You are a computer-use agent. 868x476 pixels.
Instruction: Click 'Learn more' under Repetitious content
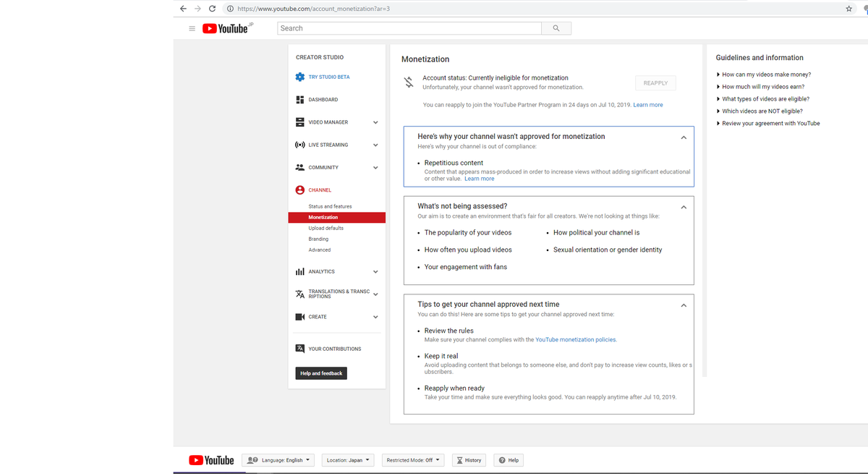pos(480,179)
